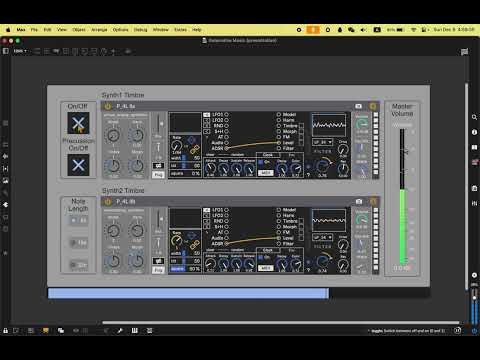480x360 pixels.
Task: Click the Synth1 Attack knob
Action: 210,168
